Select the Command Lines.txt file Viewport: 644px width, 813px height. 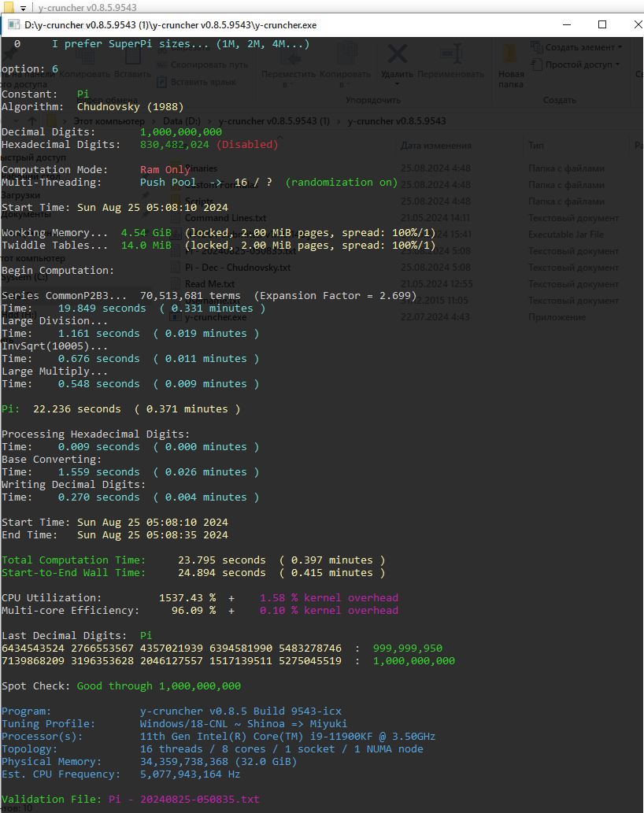225,218
